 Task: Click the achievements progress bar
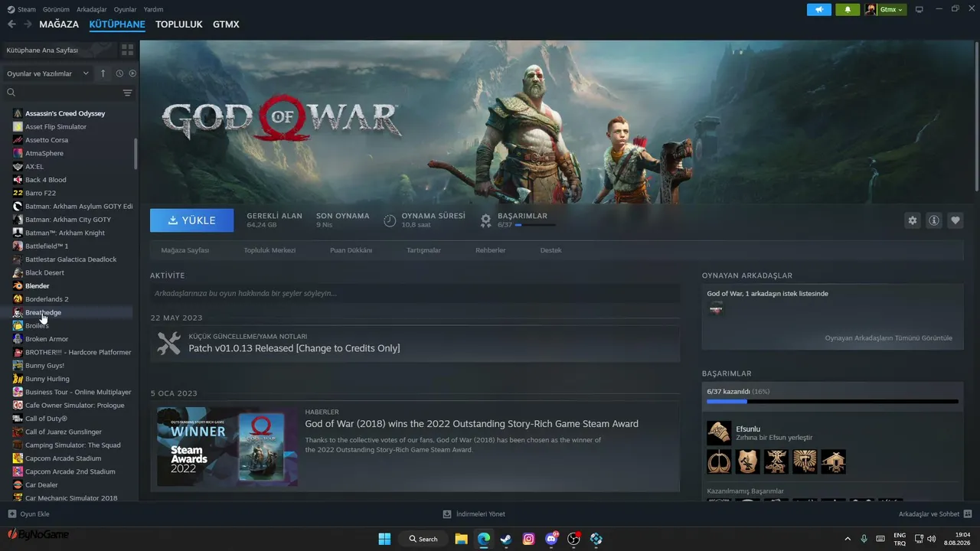[832, 401]
